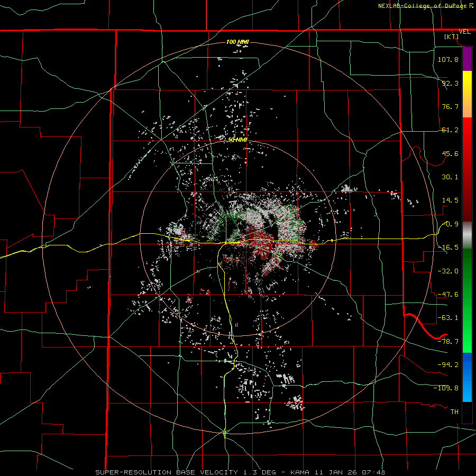
Task: Select the 61.2 scale label
Action: (450, 130)
